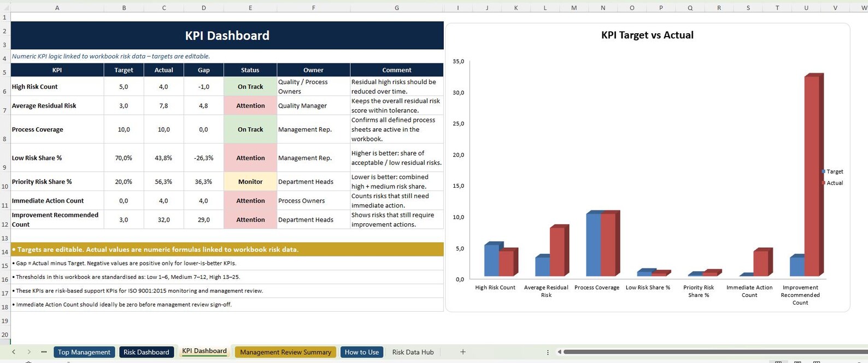Viewport: 868px width, 363px height.
Task: Select the target value 70,0%
Action: (x=124, y=158)
